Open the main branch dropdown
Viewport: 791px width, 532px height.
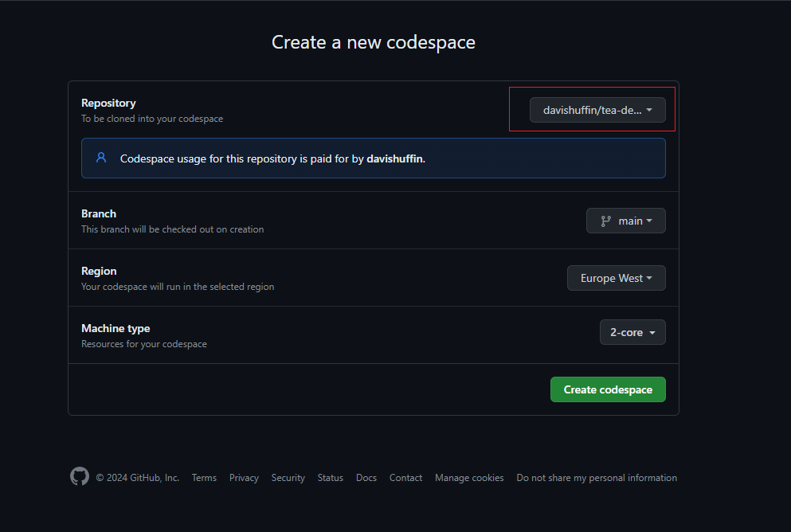tap(625, 221)
